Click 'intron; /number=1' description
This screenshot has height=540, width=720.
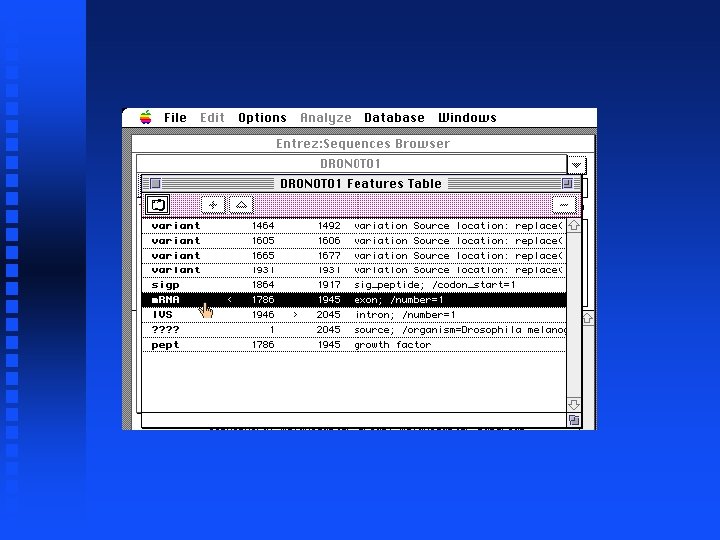pos(405,315)
